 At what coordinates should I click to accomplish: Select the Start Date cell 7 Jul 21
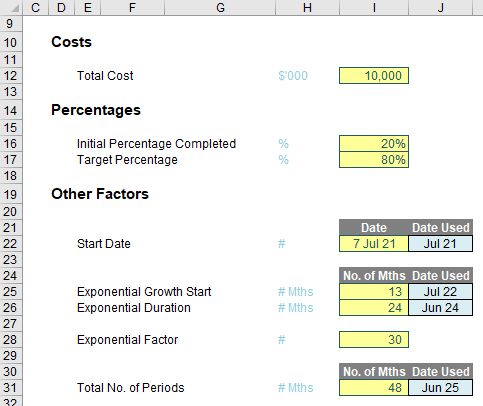coord(374,244)
